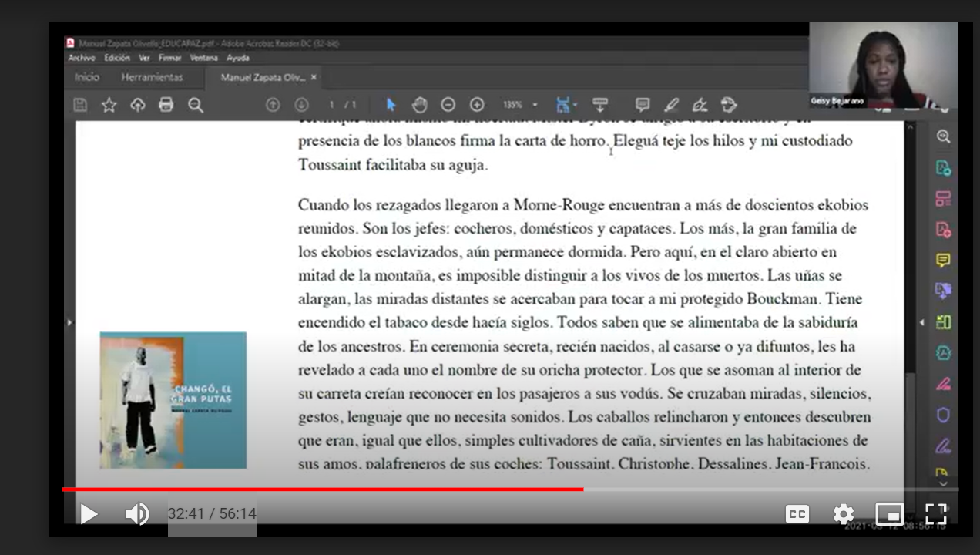Click the 32:41 / 56:14 time display
The image size is (980, 555).
[212, 514]
